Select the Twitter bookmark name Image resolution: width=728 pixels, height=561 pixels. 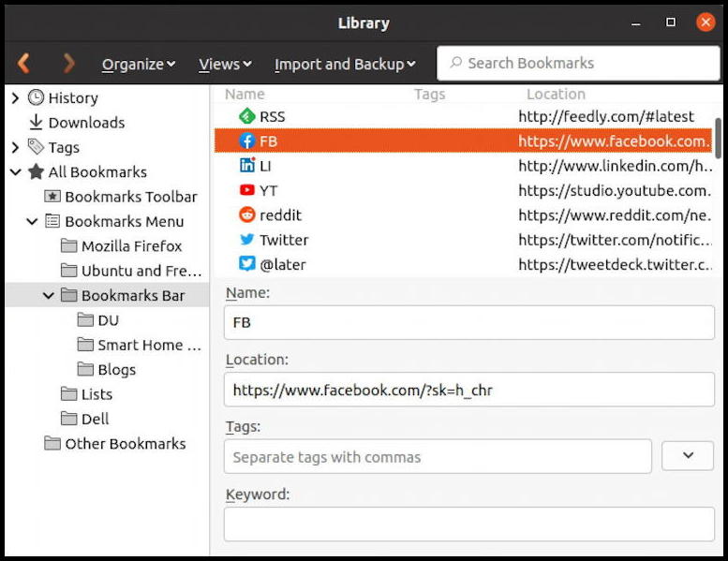pos(284,240)
